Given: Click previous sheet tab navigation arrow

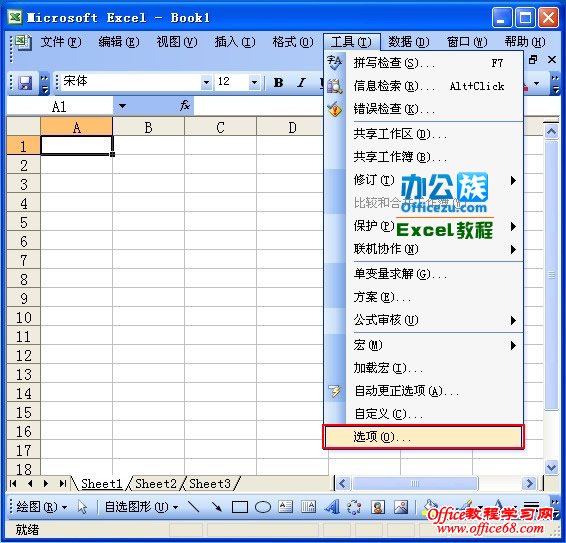Looking at the screenshot, I should pyautogui.click(x=30, y=483).
